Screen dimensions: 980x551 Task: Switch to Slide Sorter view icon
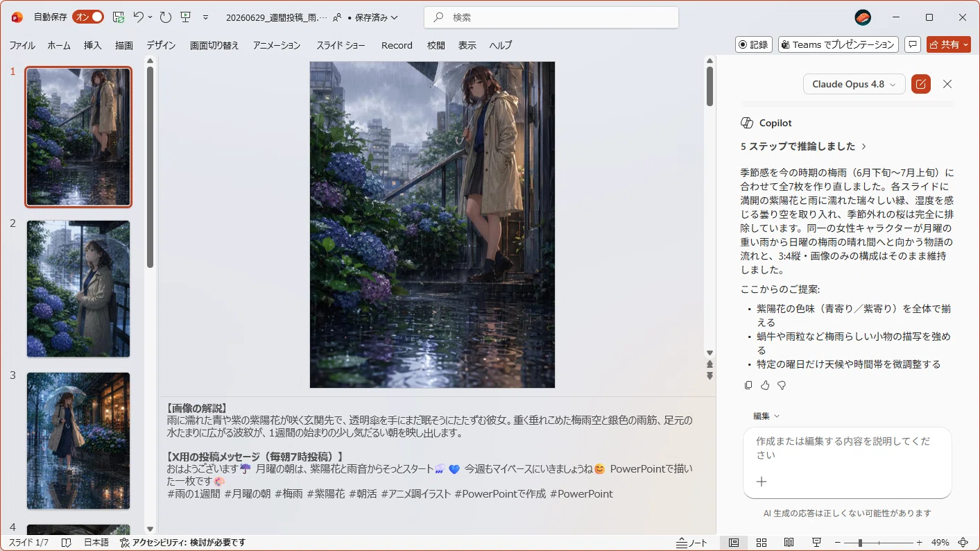tap(762, 543)
